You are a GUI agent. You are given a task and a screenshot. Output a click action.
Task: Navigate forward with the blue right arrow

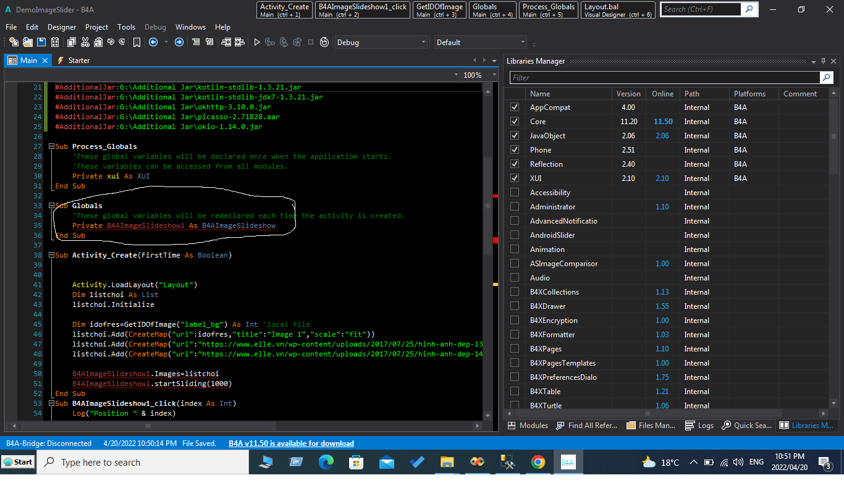tap(179, 42)
